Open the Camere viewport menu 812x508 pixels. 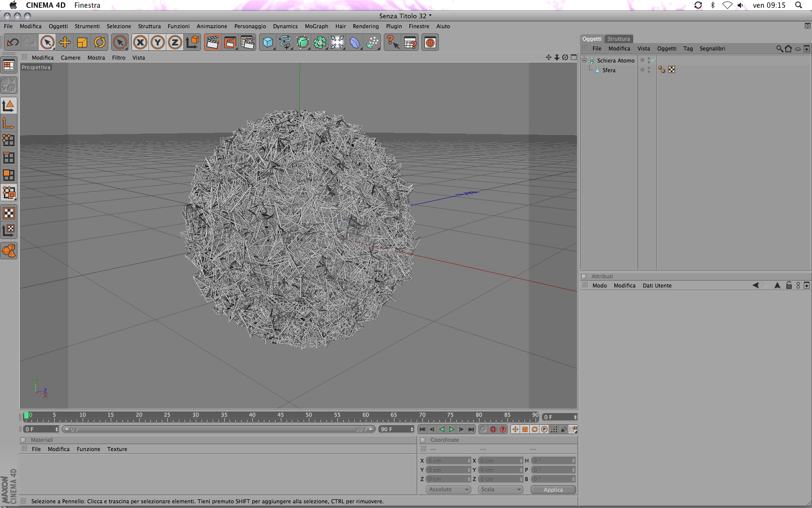click(71, 58)
